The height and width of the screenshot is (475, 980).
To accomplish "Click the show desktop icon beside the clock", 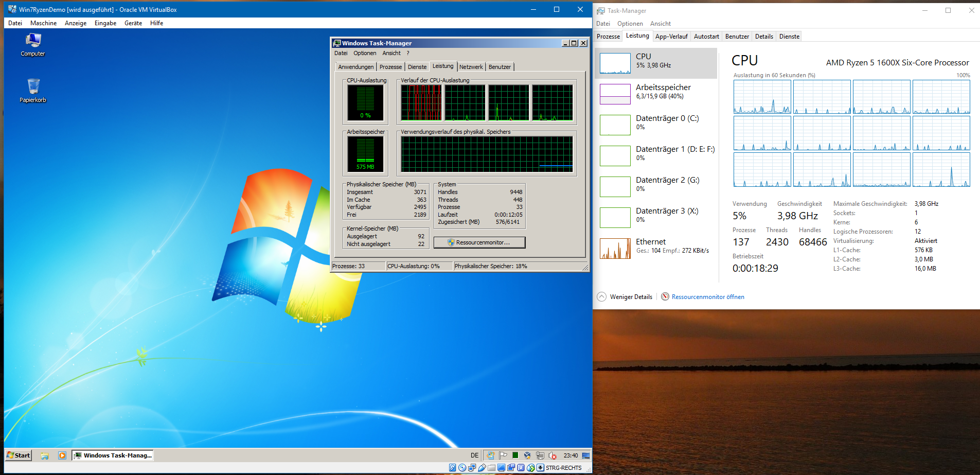I will (586, 455).
